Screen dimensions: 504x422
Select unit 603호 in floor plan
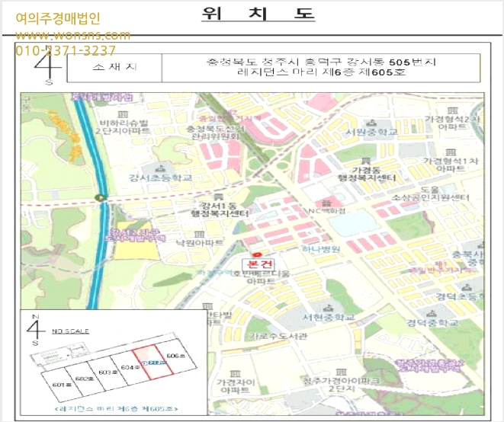[108, 372]
